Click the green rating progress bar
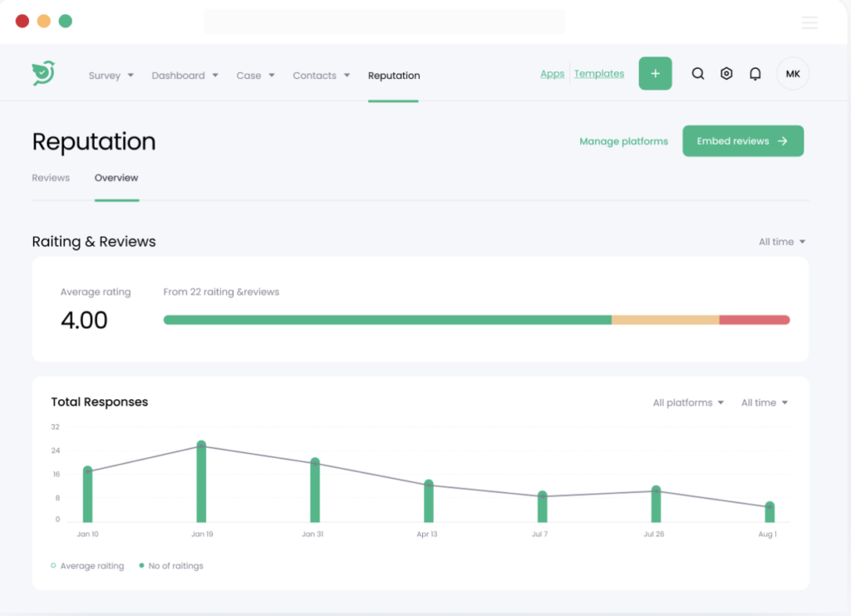The width and height of the screenshot is (851, 616). point(387,318)
